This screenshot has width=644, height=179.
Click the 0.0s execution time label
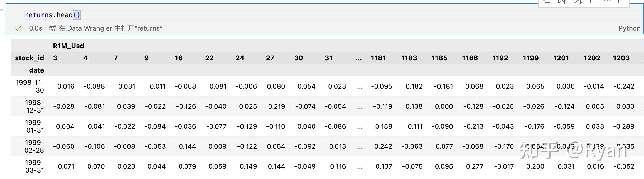[36, 28]
